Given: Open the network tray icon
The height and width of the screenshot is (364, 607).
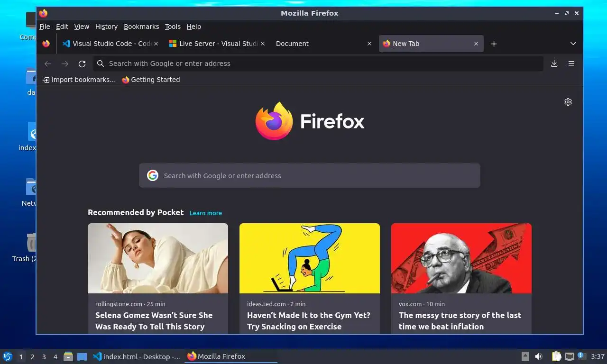Looking at the screenshot, I should [x=570, y=356].
